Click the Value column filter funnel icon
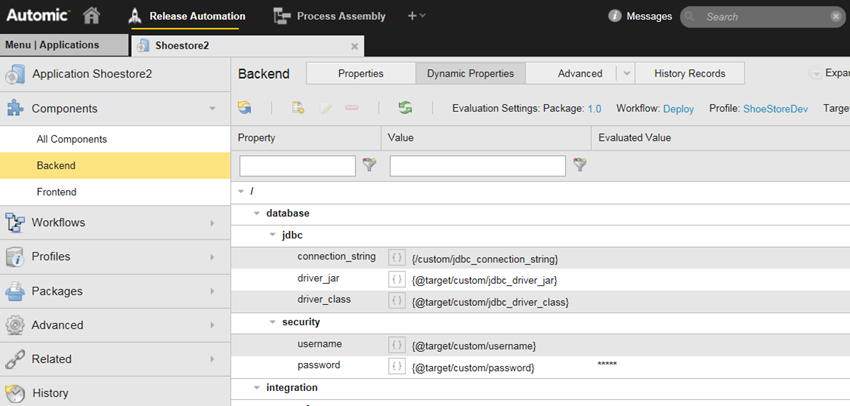850x406 pixels. (579, 165)
